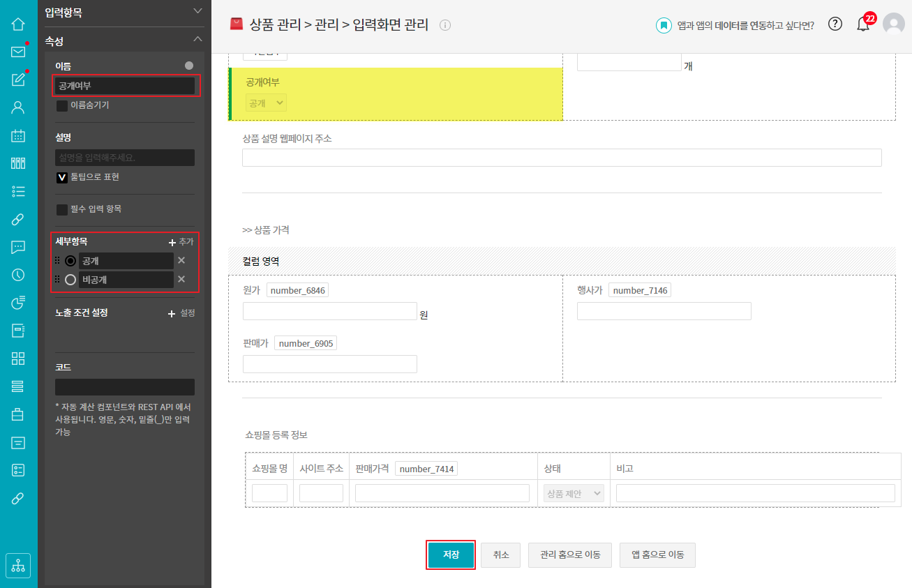Screen dimensions: 912x588
Task: Click the notification bell icon
Action: click(x=863, y=24)
